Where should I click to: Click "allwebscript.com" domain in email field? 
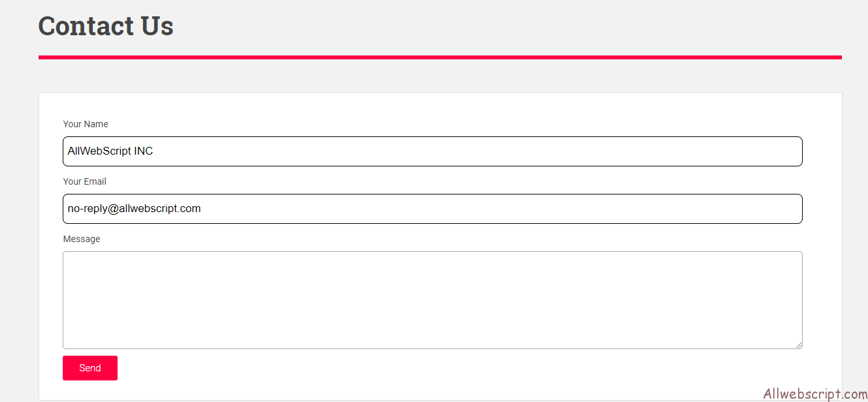pyautogui.click(x=160, y=209)
